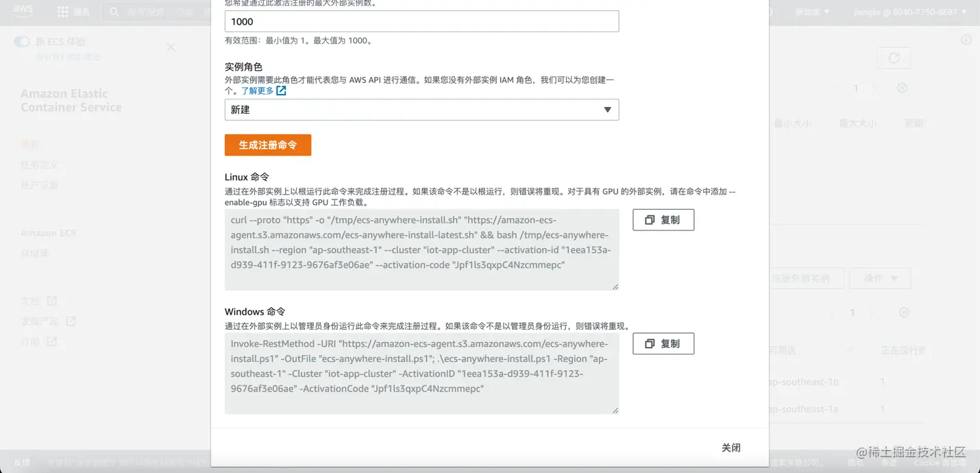Image resolution: width=980 pixels, height=473 pixels.
Task: Open settings gear for the 最小大小 table
Action: (x=902, y=88)
